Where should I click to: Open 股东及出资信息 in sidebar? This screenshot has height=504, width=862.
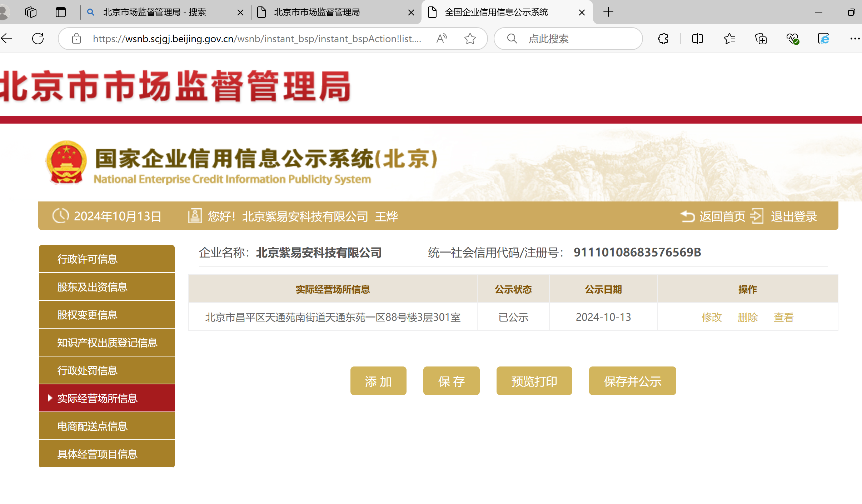tap(107, 287)
